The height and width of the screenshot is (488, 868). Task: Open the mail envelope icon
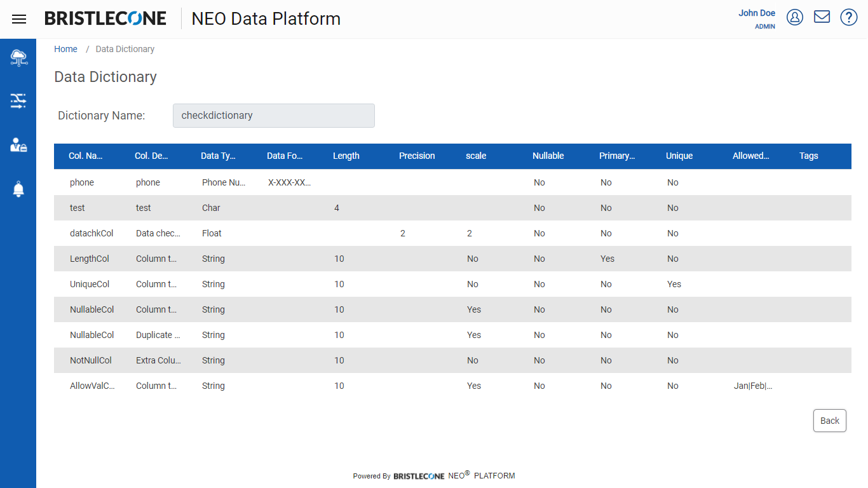(822, 17)
